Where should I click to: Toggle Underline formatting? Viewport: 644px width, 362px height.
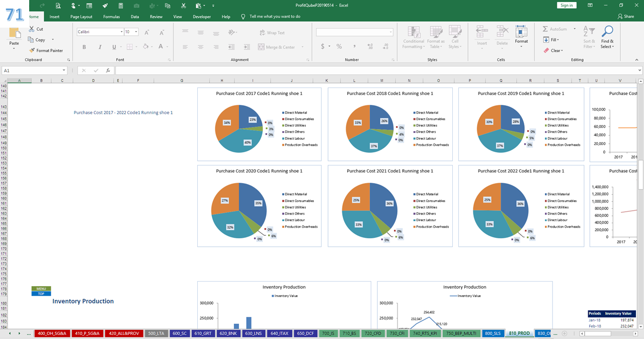[x=114, y=47]
